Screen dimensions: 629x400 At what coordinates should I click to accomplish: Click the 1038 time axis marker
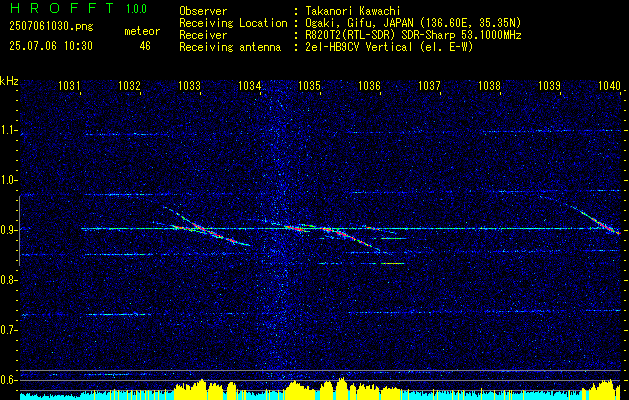(x=489, y=85)
